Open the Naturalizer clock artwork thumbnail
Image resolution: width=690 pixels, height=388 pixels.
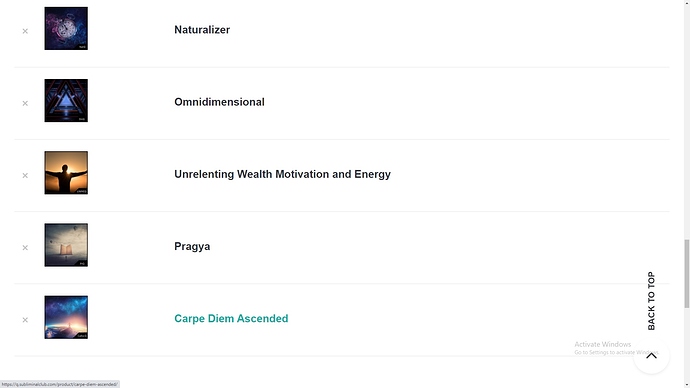(x=66, y=29)
